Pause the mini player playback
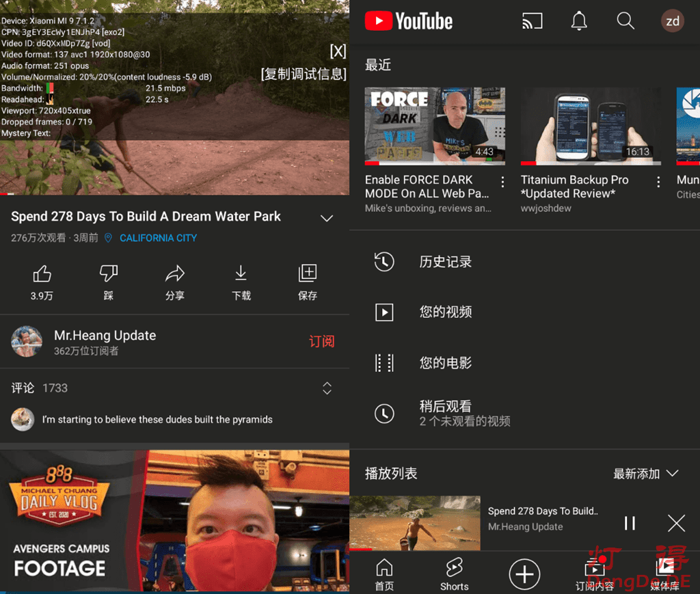700x594 pixels. (x=630, y=523)
